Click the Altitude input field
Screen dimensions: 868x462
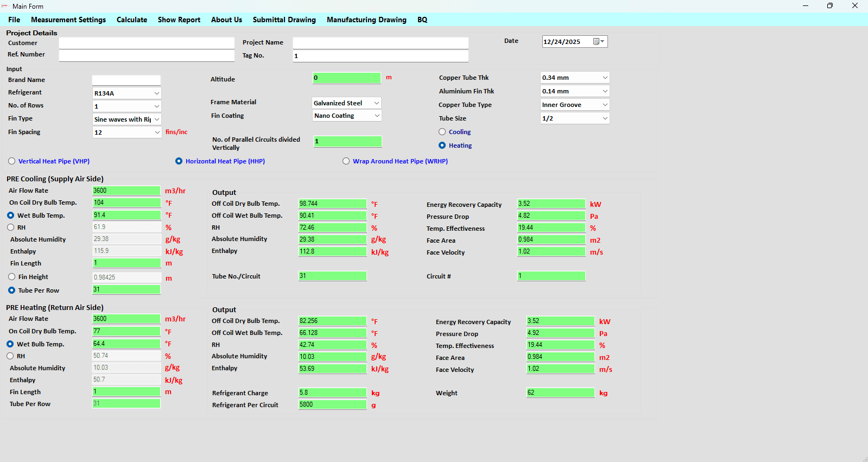347,78
